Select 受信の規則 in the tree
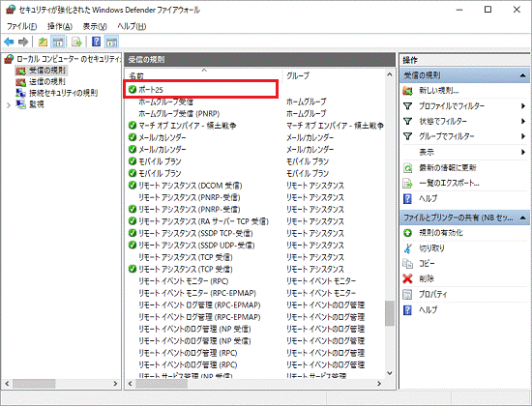This screenshot has width=532, height=406. 47,71
